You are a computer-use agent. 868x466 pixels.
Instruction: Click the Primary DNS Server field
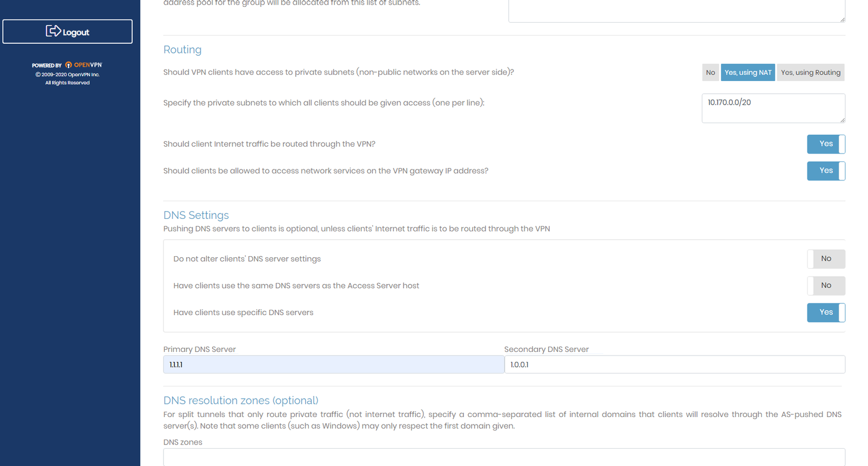click(334, 364)
